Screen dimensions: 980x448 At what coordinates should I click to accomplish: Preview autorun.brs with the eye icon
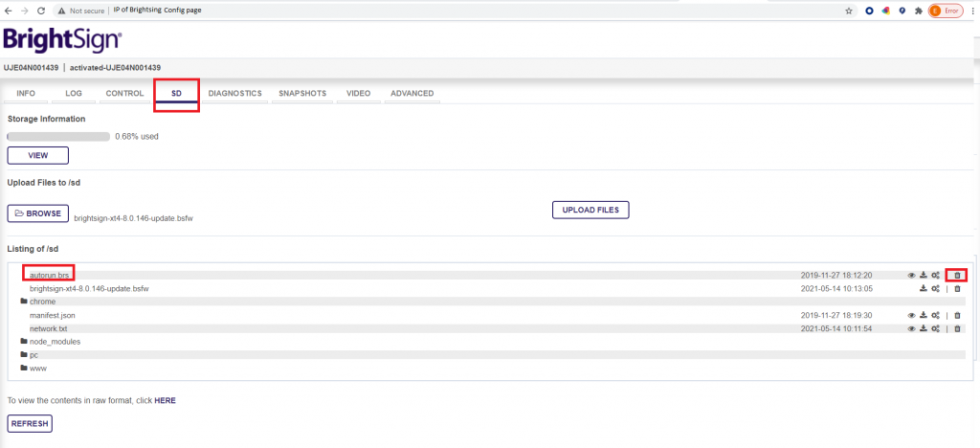click(x=911, y=276)
